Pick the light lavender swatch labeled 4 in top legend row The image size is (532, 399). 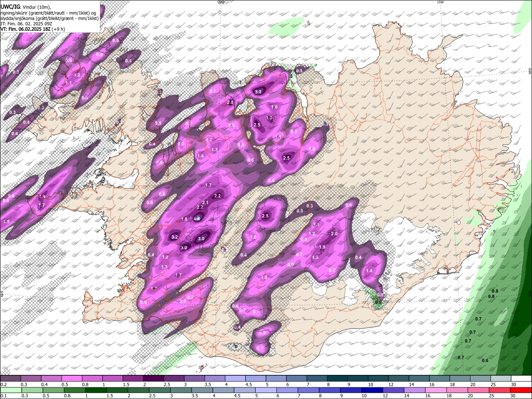point(235,378)
